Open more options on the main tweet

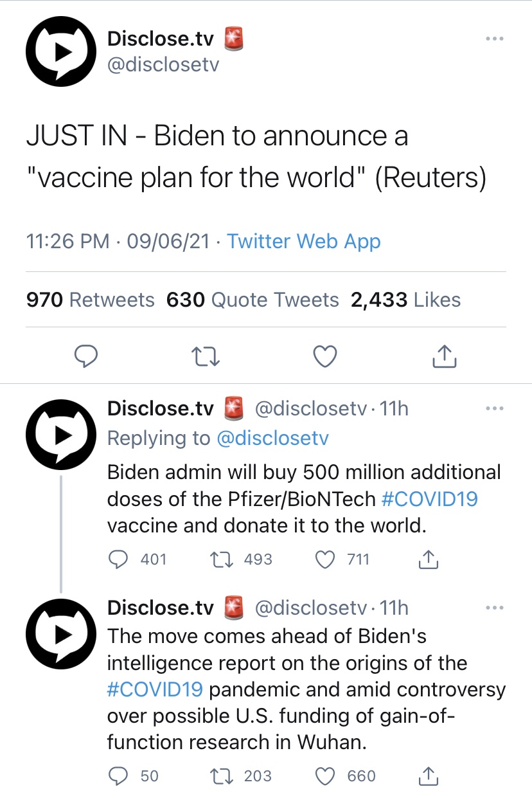tap(494, 39)
